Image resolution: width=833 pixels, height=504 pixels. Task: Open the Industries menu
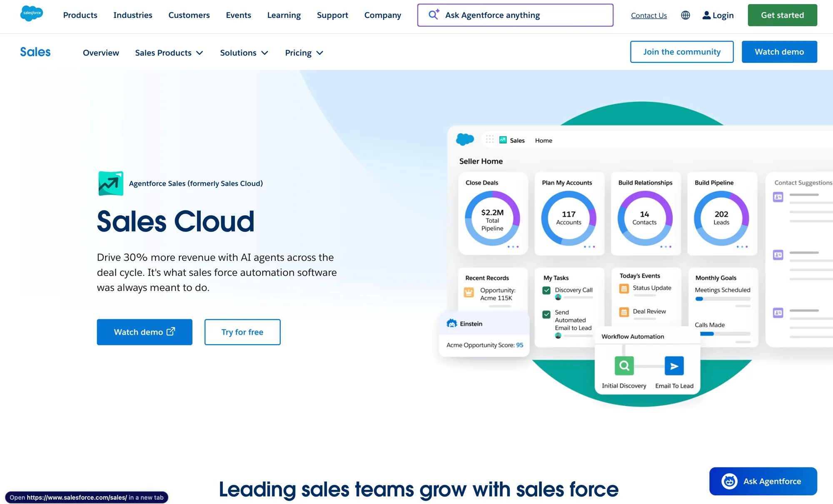(133, 15)
